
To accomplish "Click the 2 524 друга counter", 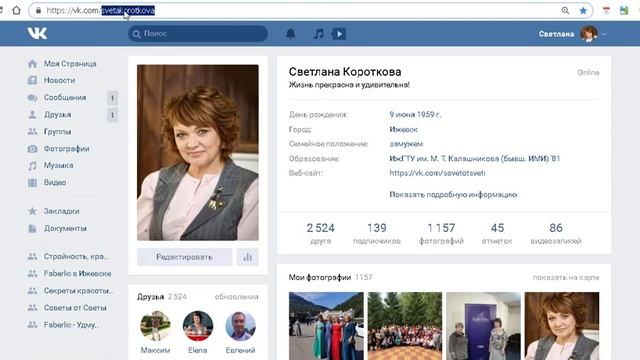I will [x=320, y=233].
